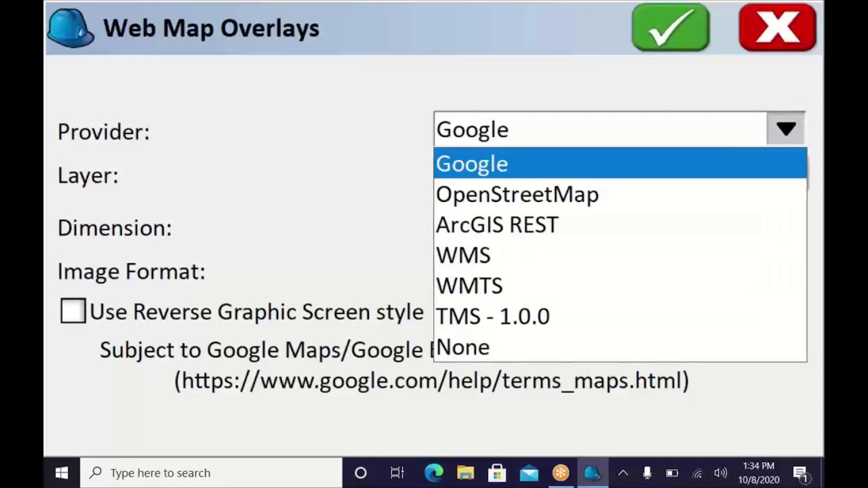Click the blue hard hat icon
Screen dimensions: 868x488
coord(71,28)
